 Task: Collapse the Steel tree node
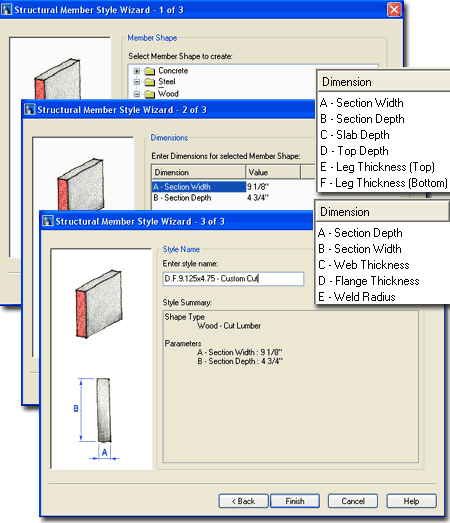pos(137,82)
